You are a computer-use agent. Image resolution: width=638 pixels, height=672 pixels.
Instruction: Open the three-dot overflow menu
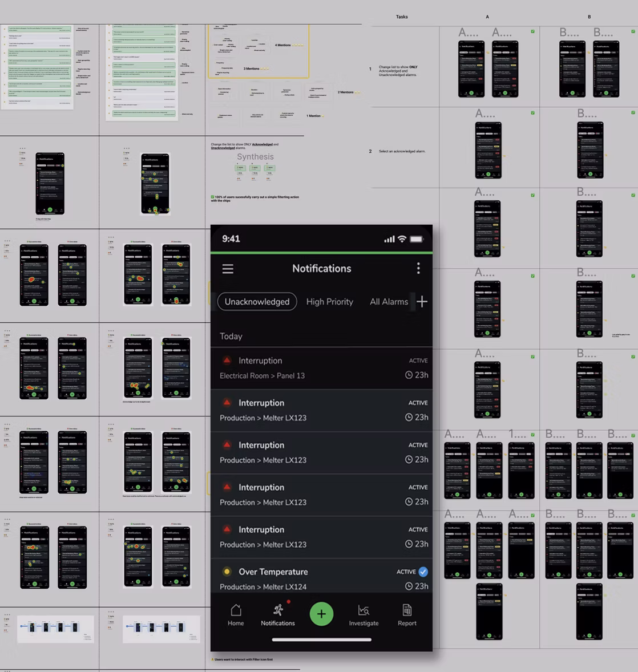coord(418,268)
